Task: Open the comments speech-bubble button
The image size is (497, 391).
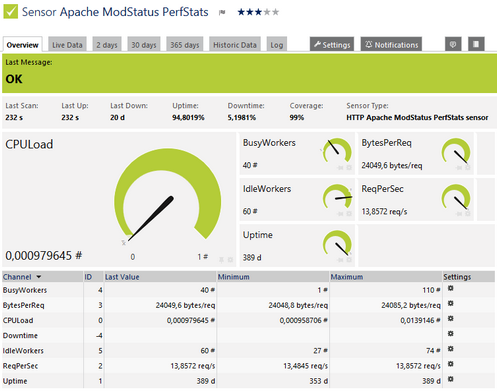Action: pos(453,44)
